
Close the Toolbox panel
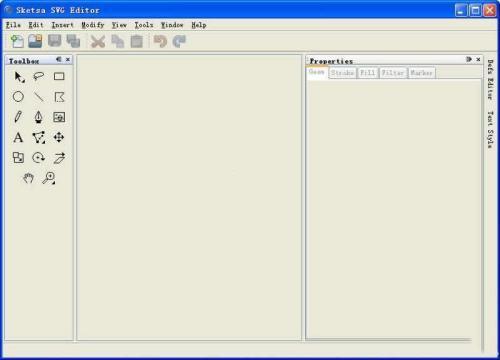pos(68,59)
